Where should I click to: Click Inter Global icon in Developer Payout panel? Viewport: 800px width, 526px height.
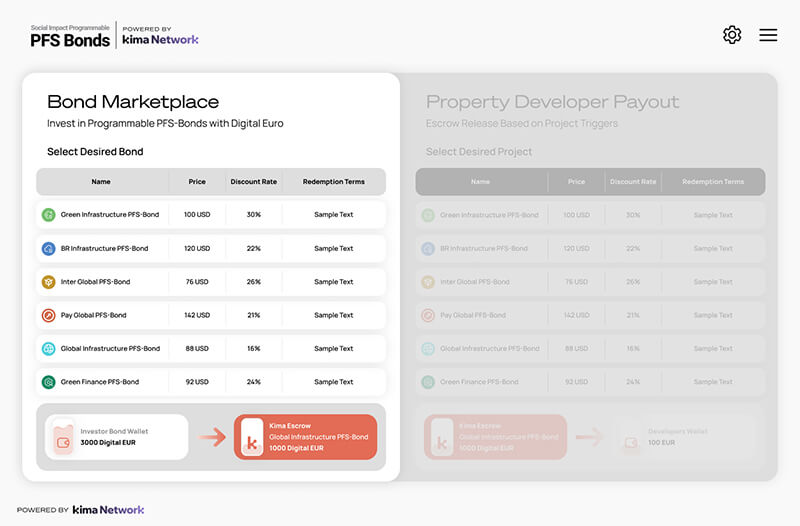[x=428, y=282]
